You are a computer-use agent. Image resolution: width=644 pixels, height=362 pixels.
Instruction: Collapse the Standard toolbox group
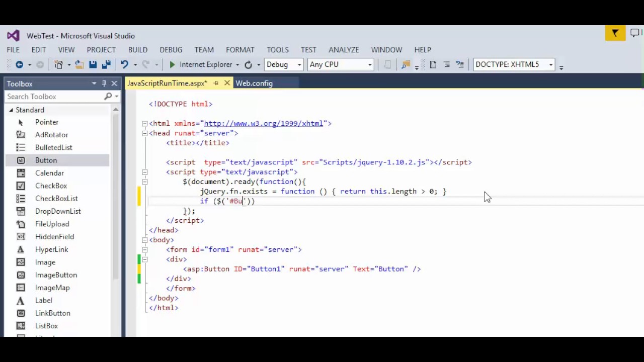tap(11, 110)
